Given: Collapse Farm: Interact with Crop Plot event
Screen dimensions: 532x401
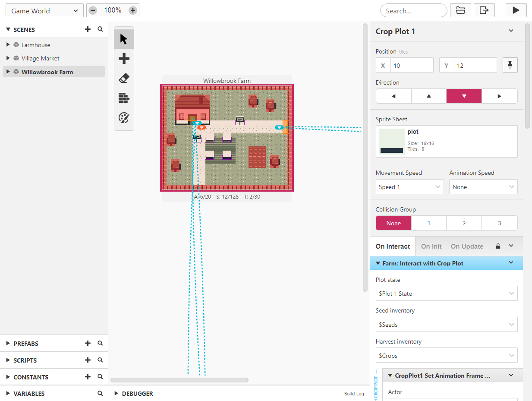Looking at the screenshot, I should [x=378, y=263].
